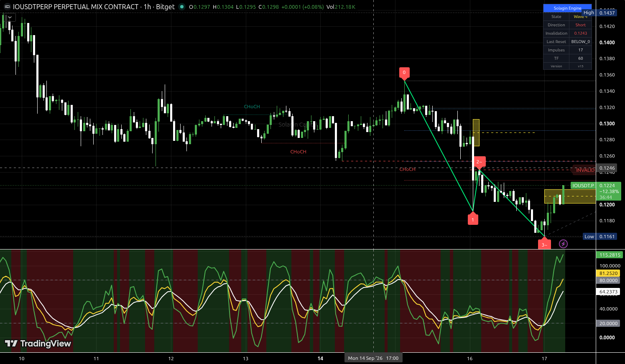Click the 0.1180 price axis label
The width and height of the screenshot is (625, 364).
pyautogui.click(x=607, y=221)
